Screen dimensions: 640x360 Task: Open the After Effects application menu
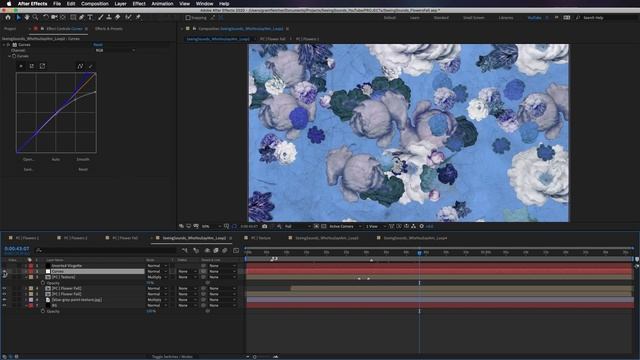coord(32,4)
